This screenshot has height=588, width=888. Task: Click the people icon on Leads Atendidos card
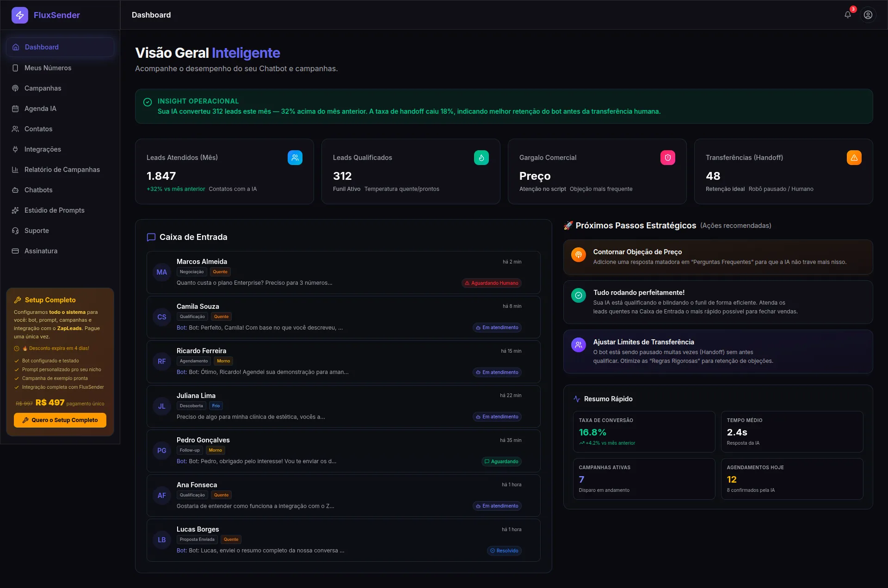[x=295, y=157]
